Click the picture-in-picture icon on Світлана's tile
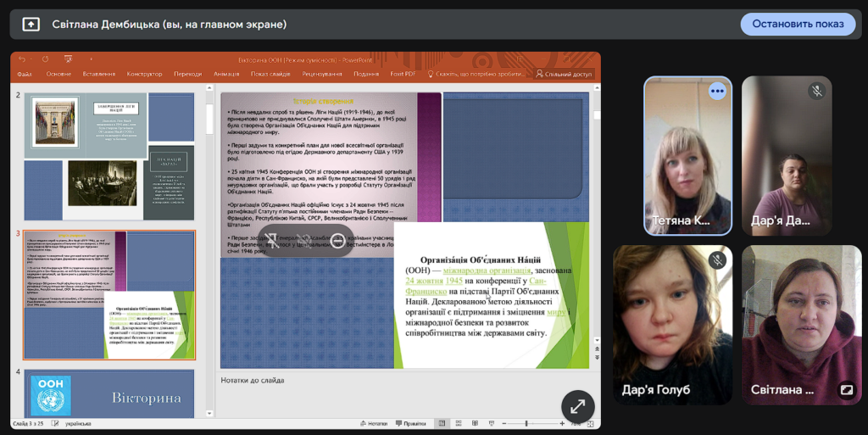 845,390
